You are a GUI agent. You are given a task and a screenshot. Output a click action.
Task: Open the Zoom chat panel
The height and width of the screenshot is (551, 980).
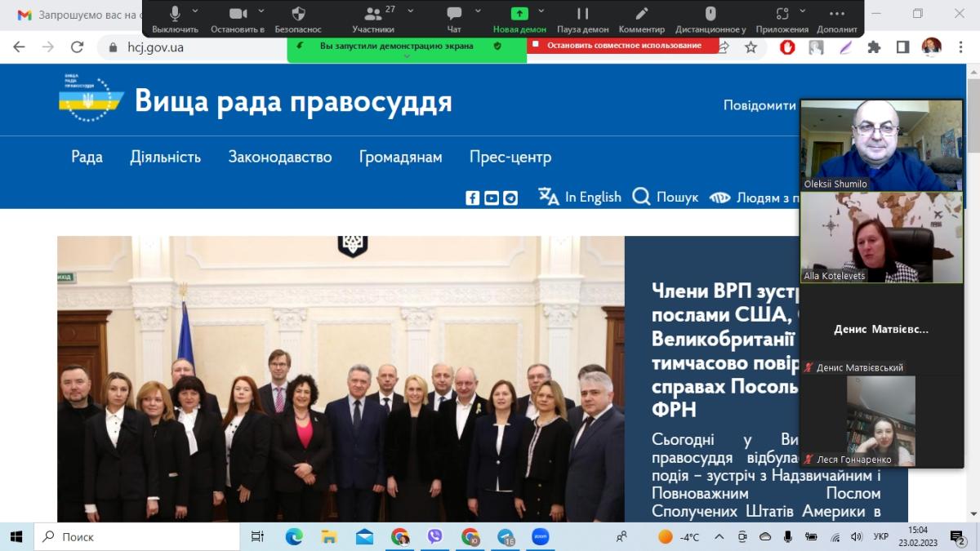[454, 14]
